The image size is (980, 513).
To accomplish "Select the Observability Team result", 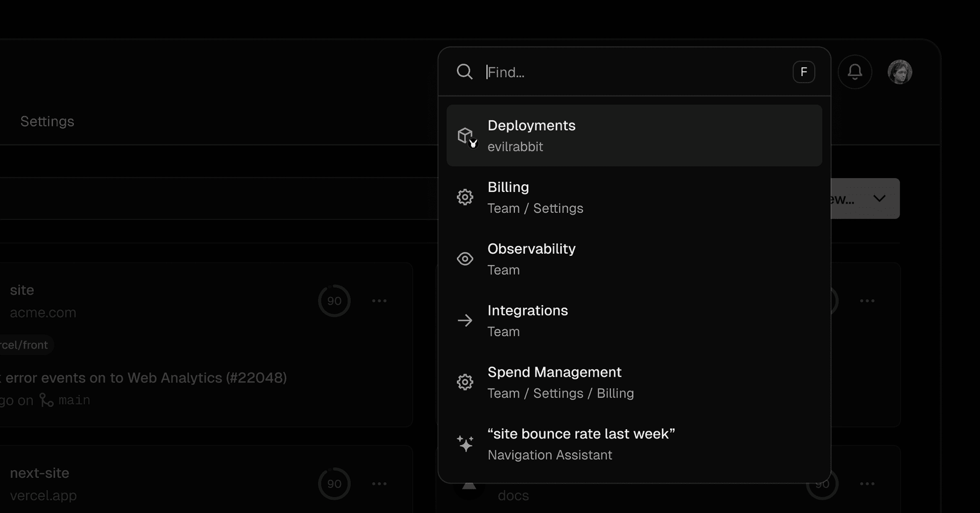I will click(634, 259).
